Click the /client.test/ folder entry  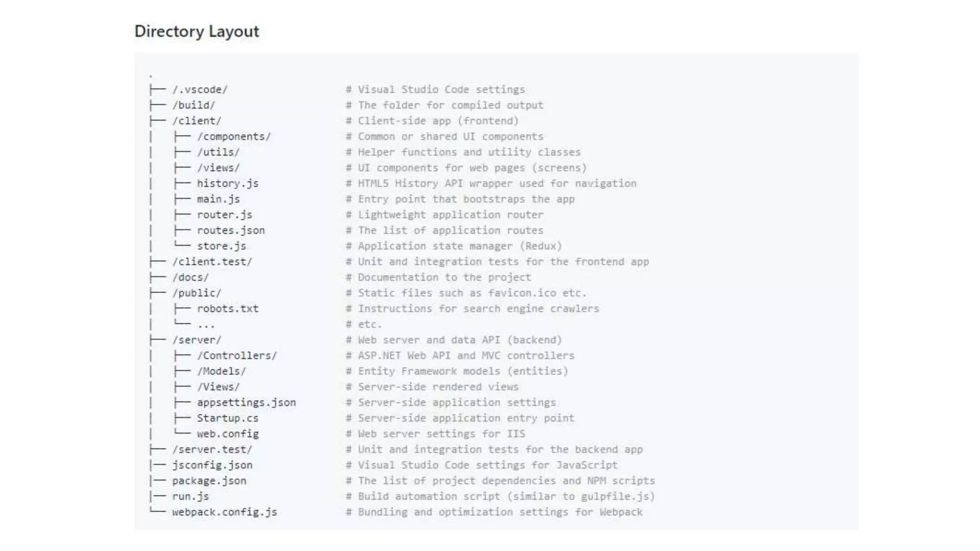coord(212,262)
